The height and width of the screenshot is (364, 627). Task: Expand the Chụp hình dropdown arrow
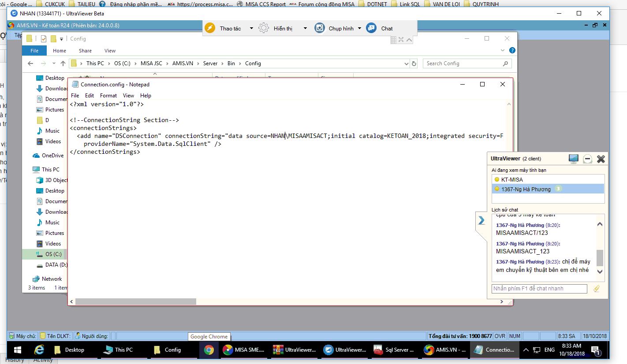359,28
